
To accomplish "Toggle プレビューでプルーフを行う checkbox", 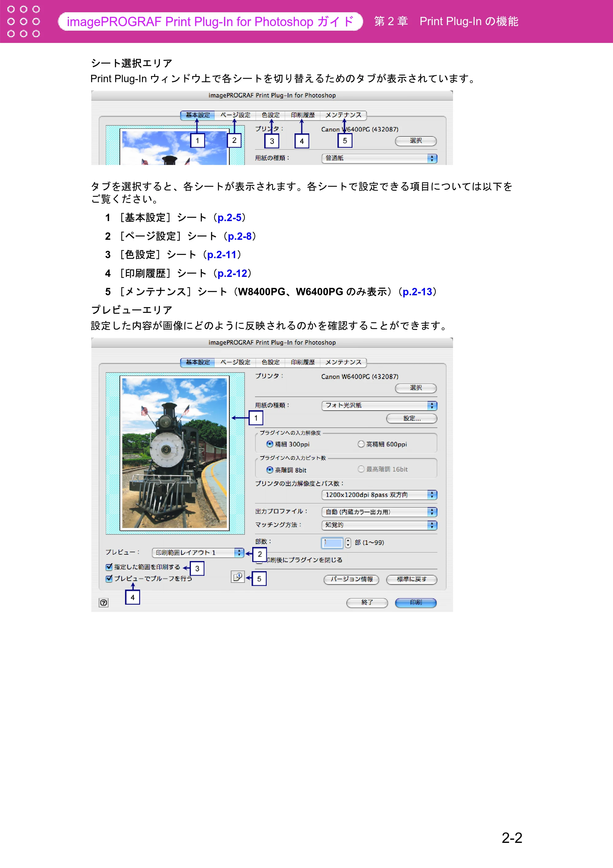I will pos(109,579).
